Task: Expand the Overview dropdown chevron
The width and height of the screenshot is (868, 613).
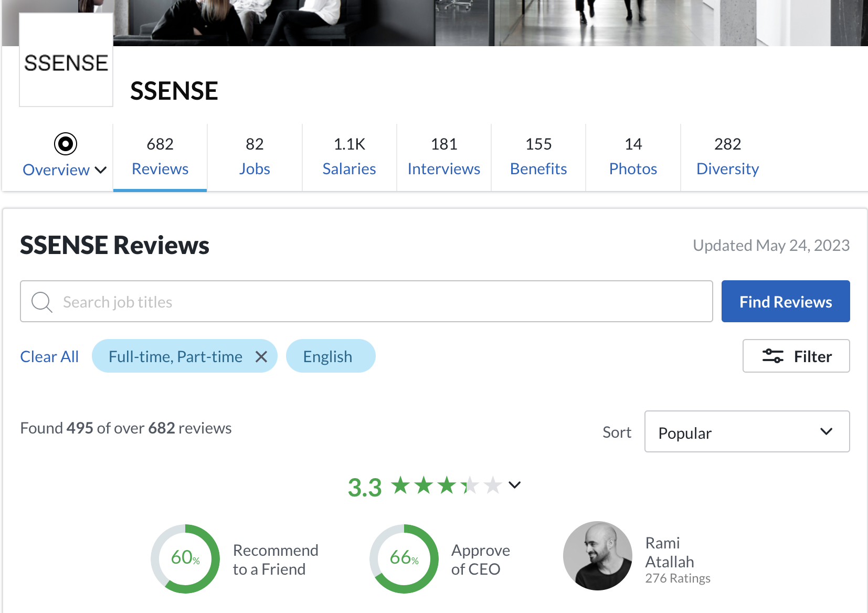Action: click(x=101, y=170)
